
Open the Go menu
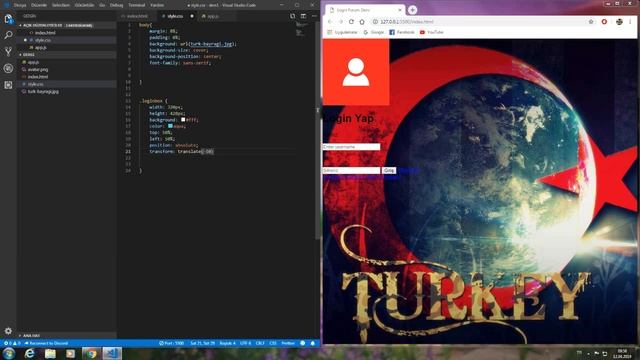(102, 5)
